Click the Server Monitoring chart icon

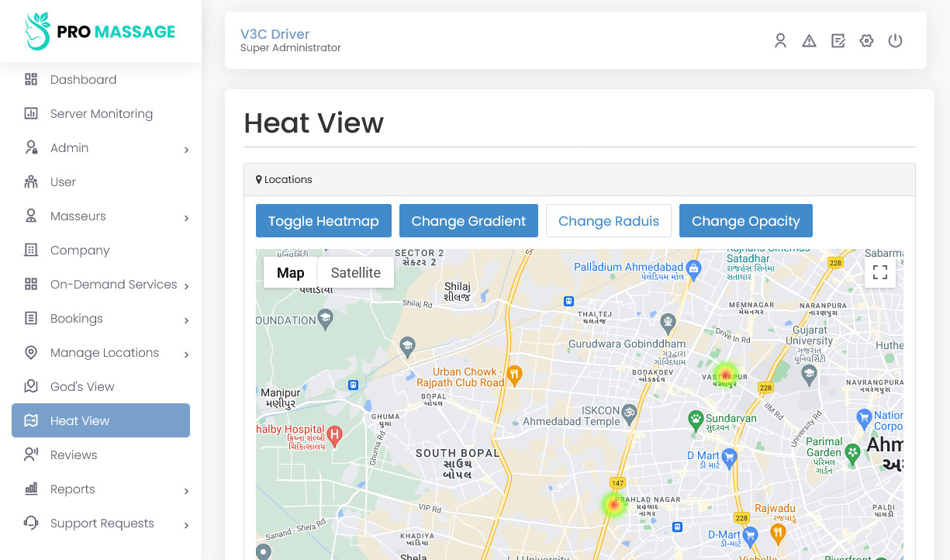click(31, 113)
